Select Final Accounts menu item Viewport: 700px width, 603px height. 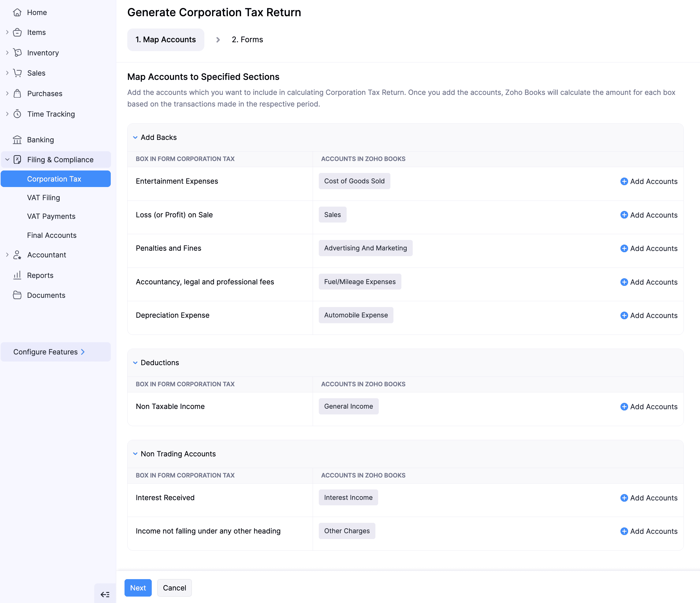[52, 235]
